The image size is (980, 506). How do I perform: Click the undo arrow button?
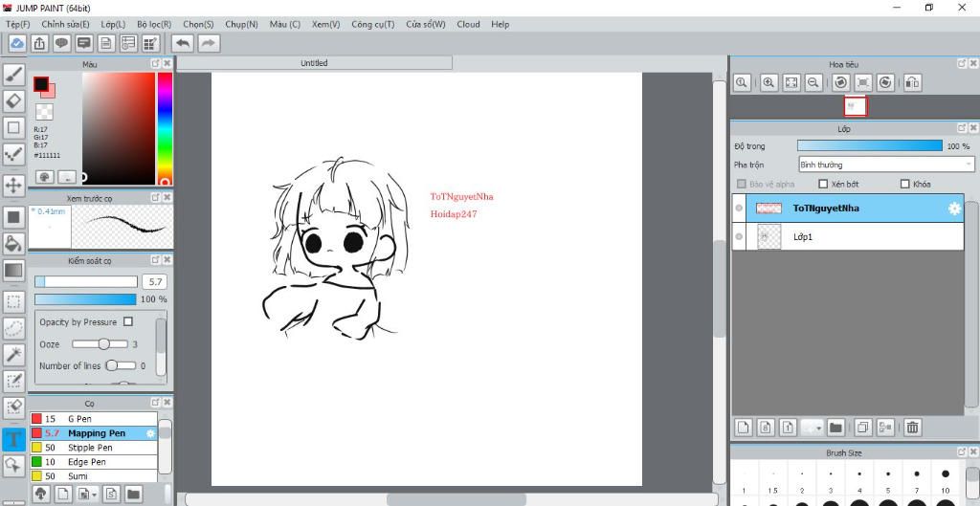(x=183, y=43)
